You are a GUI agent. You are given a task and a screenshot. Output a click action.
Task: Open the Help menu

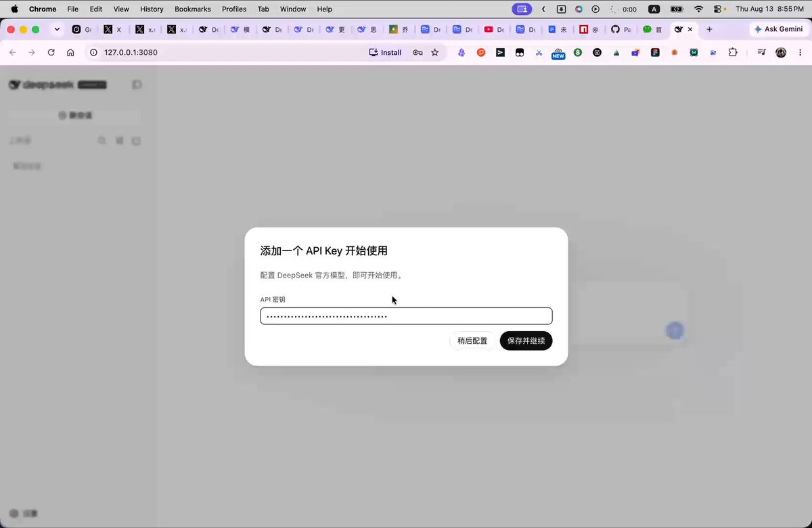pos(325,9)
